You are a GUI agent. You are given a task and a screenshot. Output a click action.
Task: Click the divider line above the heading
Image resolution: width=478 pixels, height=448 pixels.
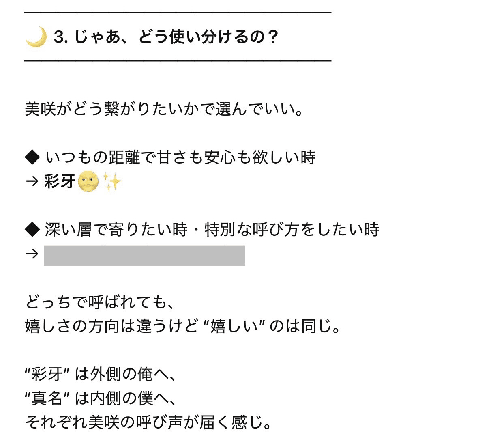point(178,13)
